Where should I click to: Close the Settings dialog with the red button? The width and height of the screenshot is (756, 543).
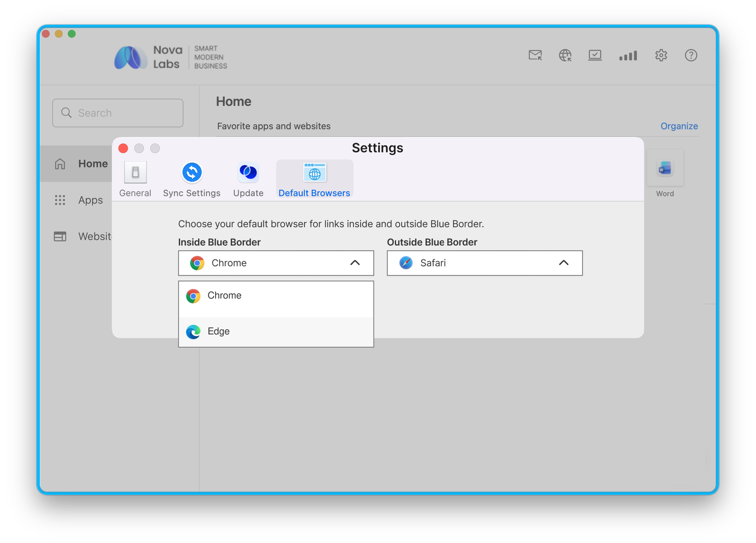click(123, 148)
